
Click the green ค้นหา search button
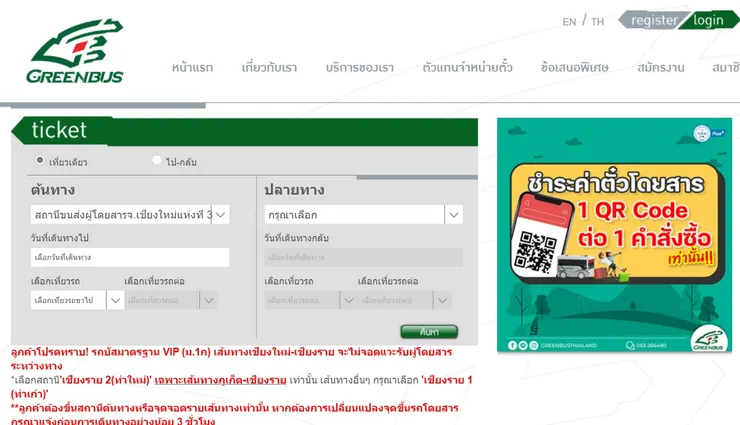pyautogui.click(x=429, y=332)
